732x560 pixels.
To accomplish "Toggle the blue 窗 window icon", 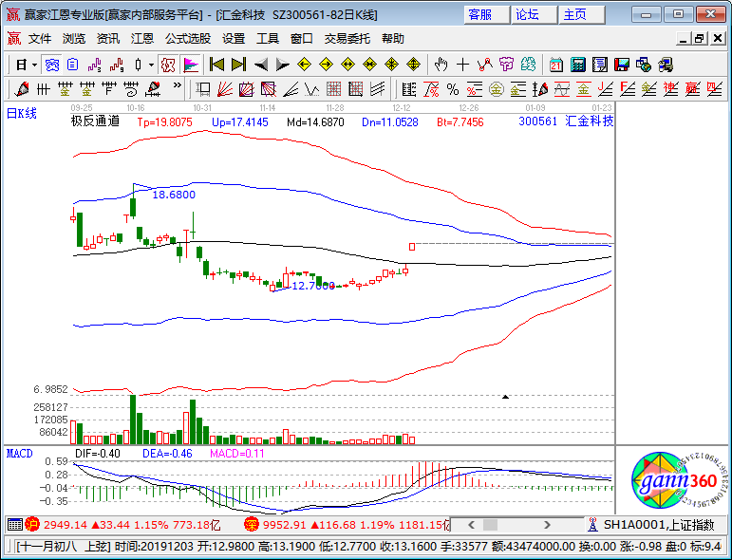I will click(x=51, y=65).
